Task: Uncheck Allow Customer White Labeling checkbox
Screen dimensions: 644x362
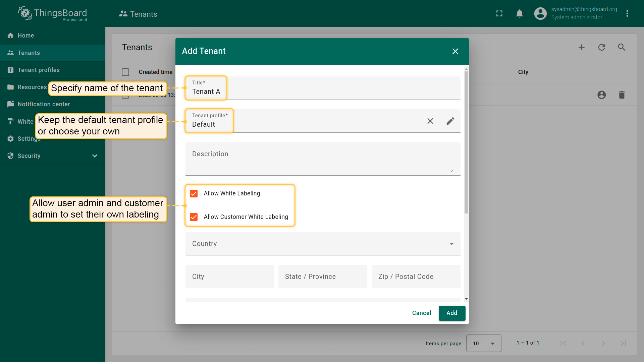Action: click(194, 217)
